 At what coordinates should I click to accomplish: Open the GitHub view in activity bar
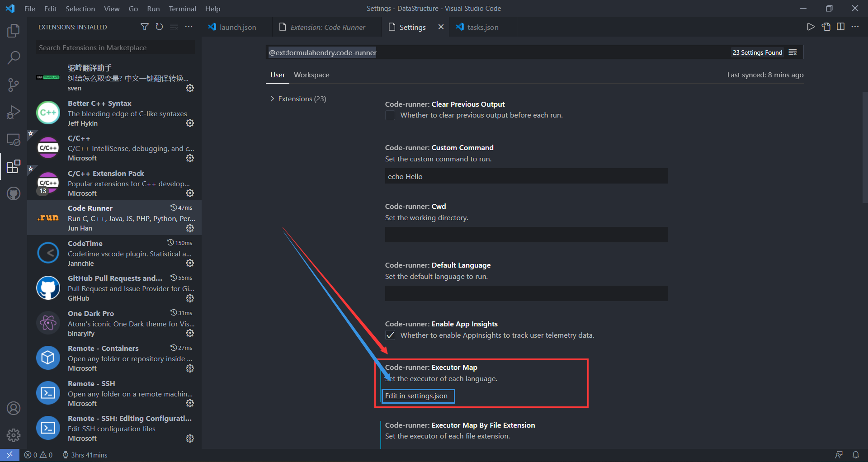14,194
